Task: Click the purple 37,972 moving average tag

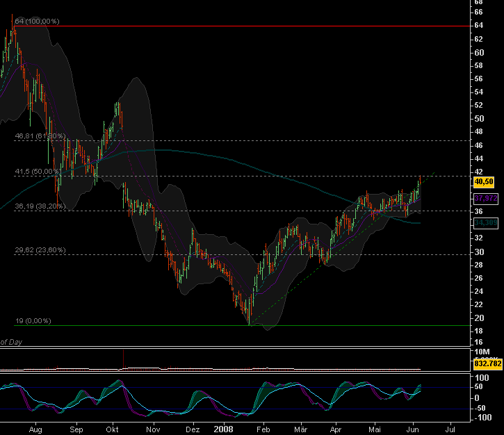Action: pos(484,199)
